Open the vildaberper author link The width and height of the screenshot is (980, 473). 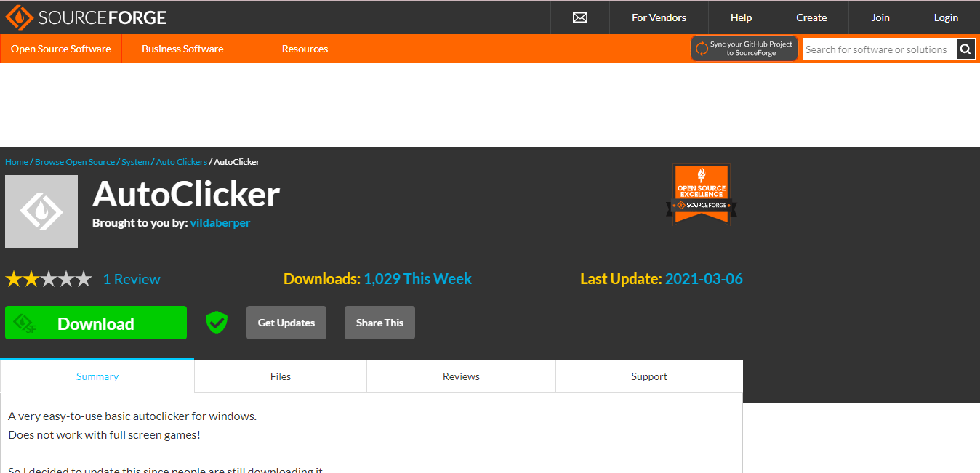tap(220, 223)
